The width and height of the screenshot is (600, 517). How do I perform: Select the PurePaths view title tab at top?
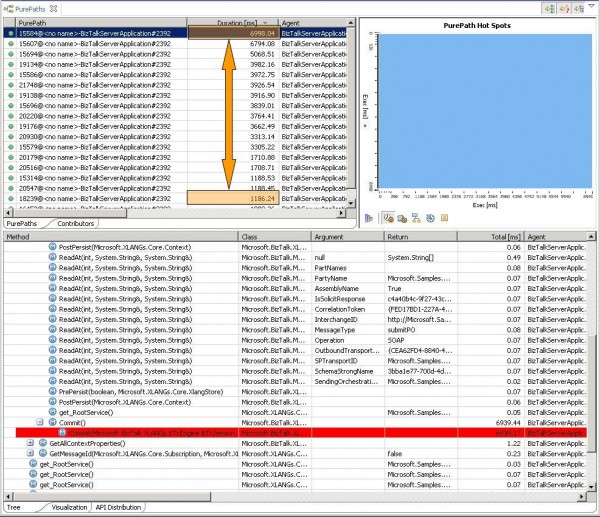tap(30, 8)
